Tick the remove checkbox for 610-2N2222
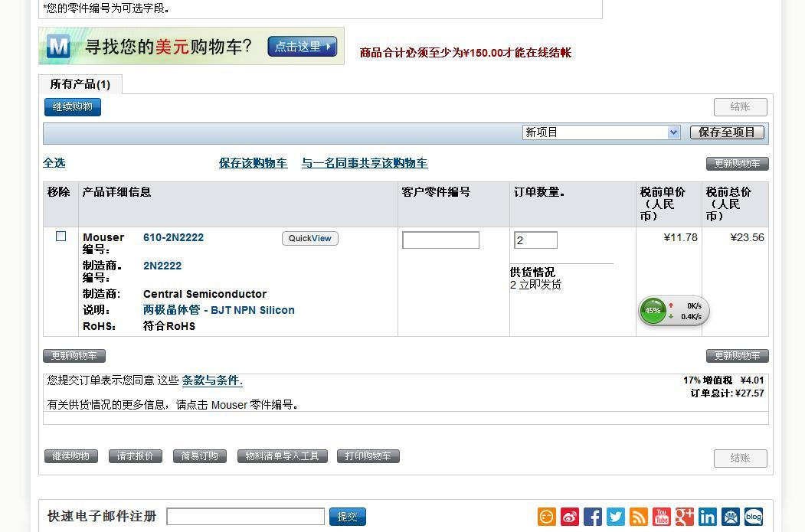Image resolution: width=805 pixels, height=532 pixels. coord(61,236)
